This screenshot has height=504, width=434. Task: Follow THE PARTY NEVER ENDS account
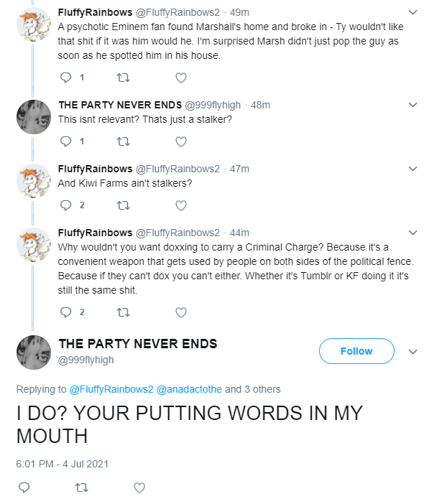pos(356,351)
